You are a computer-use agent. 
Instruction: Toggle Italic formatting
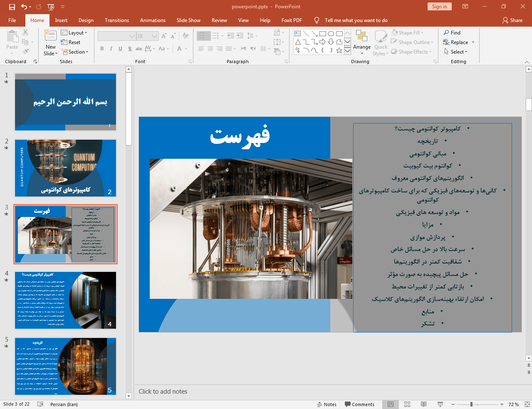click(111, 49)
